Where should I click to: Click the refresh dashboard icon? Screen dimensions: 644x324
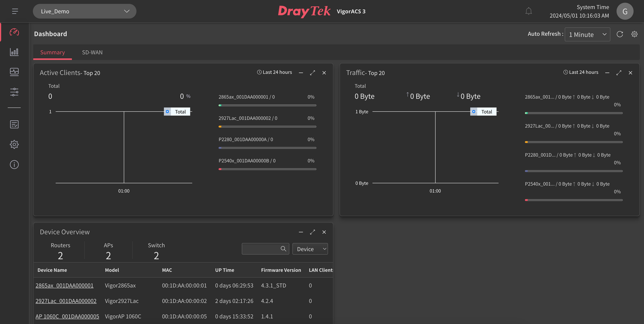coord(620,34)
